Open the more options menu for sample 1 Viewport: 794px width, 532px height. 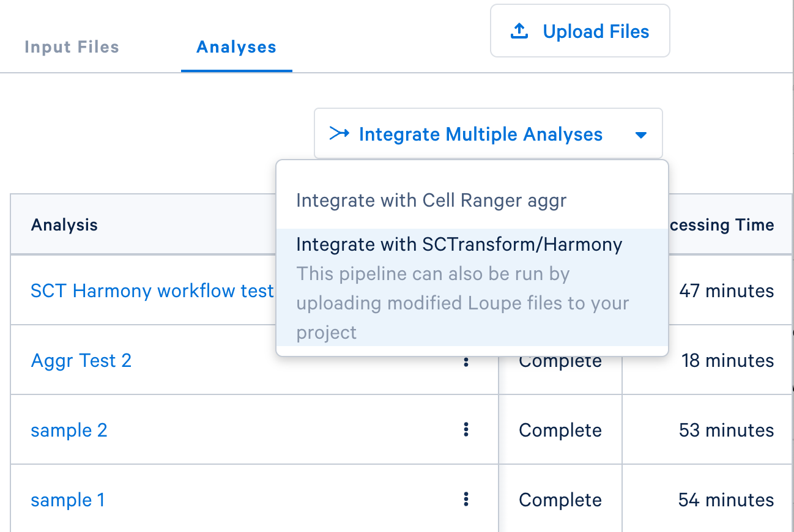click(x=466, y=500)
